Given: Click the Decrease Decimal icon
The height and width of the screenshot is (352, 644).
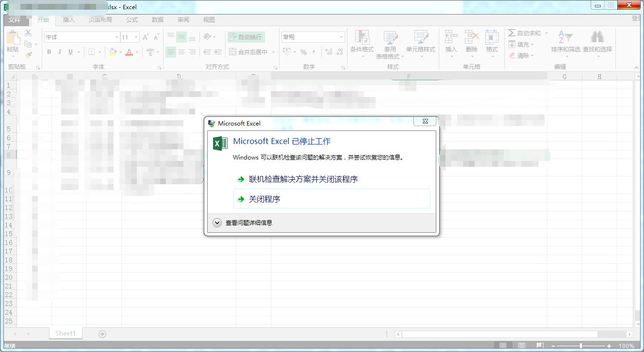Looking at the screenshot, I should pyautogui.click(x=339, y=52).
